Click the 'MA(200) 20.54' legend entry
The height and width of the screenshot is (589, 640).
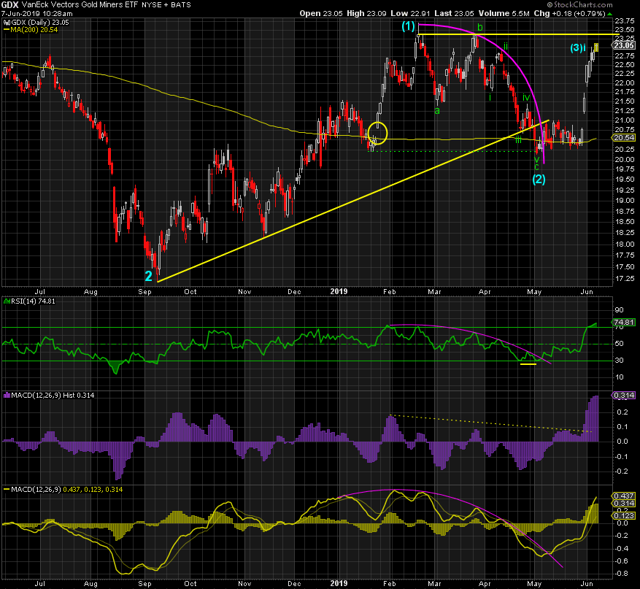coord(31,30)
